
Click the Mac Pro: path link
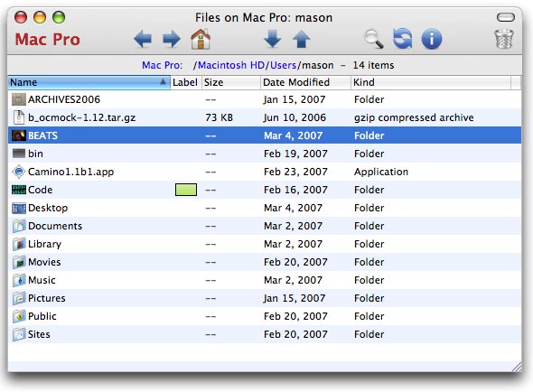[x=162, y=65]
